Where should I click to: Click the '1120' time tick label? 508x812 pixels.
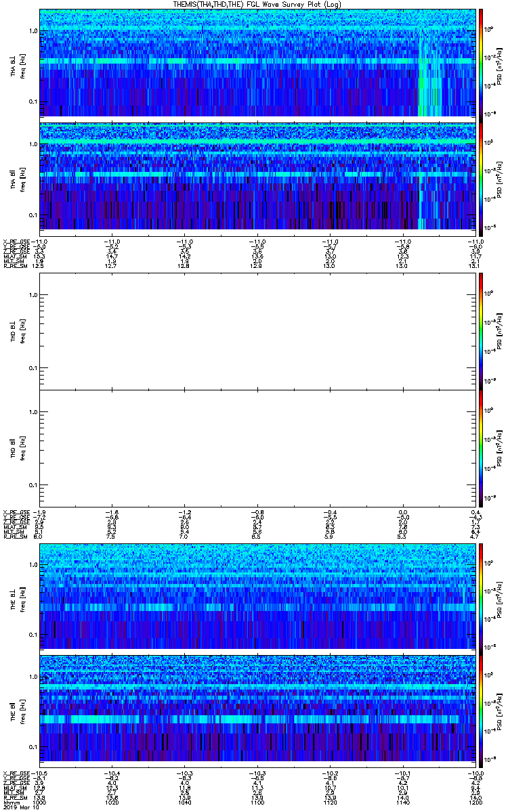click(x=330, y=803)
